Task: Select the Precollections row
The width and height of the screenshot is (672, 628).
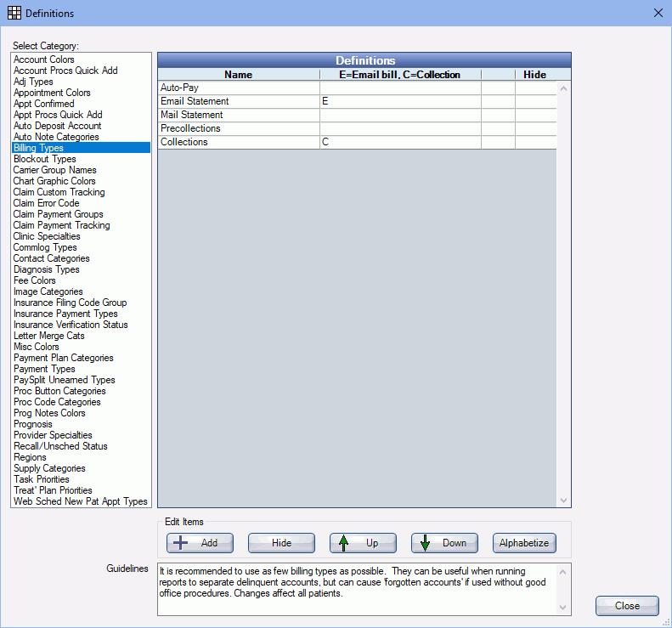Action: tap(358, 128)
